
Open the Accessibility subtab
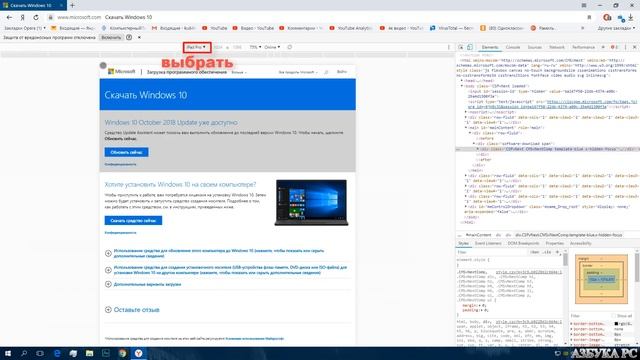[580, 243]
